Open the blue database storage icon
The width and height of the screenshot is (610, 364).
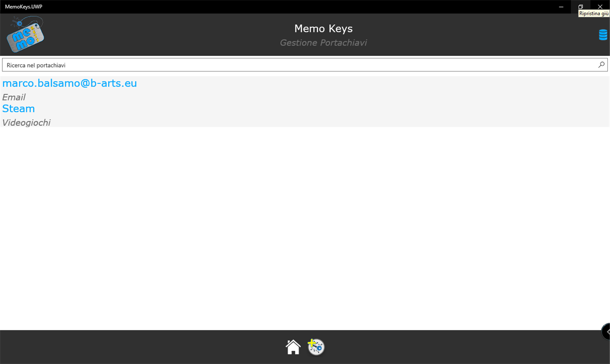point(603,34)
